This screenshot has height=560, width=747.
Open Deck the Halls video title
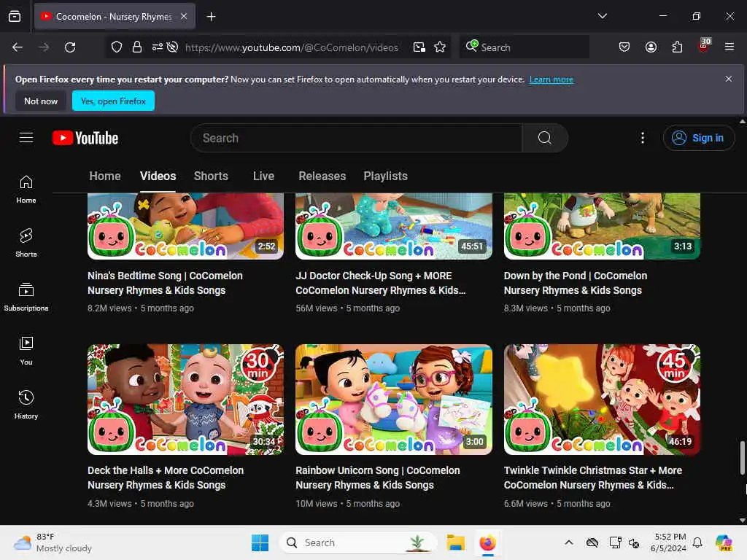(x=166, y=478)
